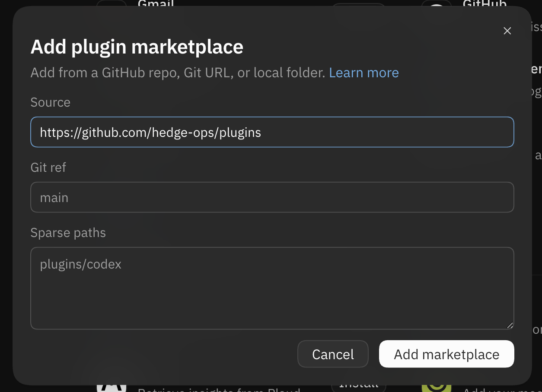This screenshot has width=542, height=392.
Task: Click the Sparse paths label
Action: click(x=68, y=233)
